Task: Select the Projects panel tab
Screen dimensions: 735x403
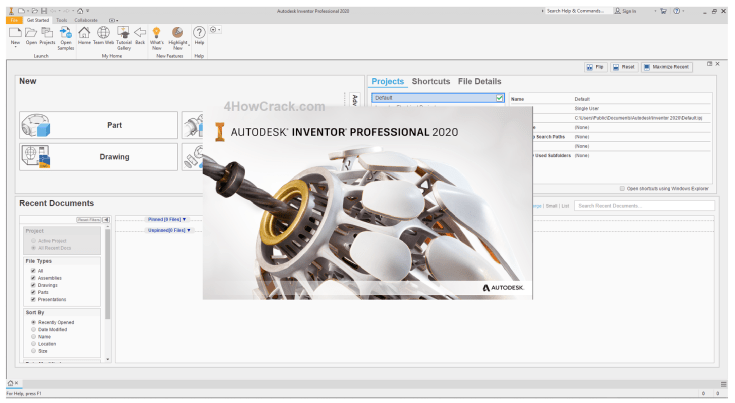Action: tap(388, 82)
